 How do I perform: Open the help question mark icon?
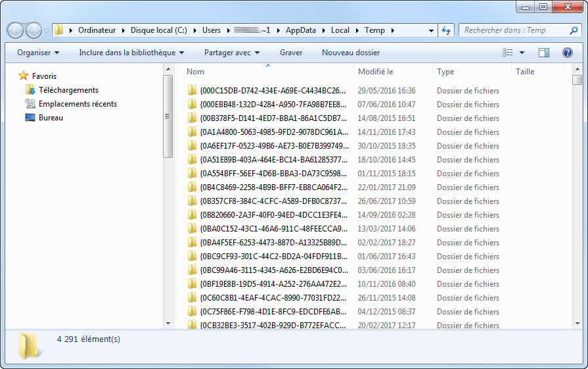(x=567, y=53)
